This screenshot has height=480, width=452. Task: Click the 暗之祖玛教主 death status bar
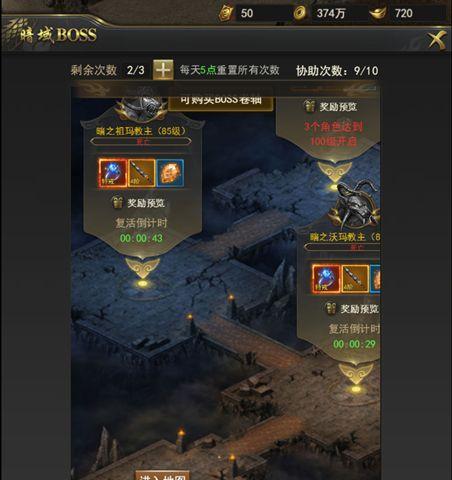click(141, 141)
